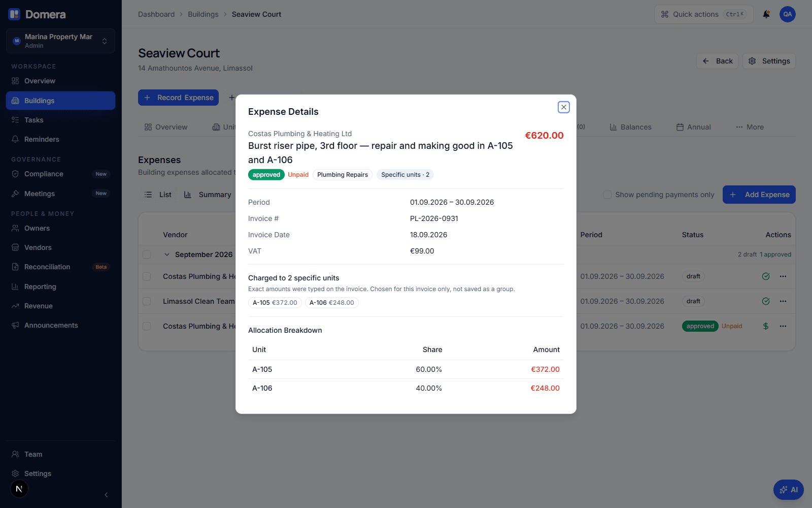Switch to the Annual tab
This screenshot has width=812, height=508.
point(693,127)
